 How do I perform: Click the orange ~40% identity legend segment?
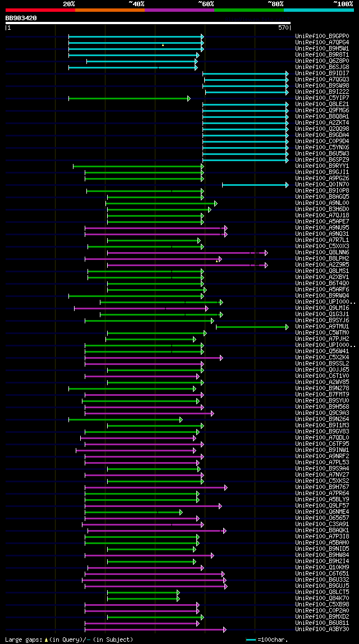(x=110, y=10)
